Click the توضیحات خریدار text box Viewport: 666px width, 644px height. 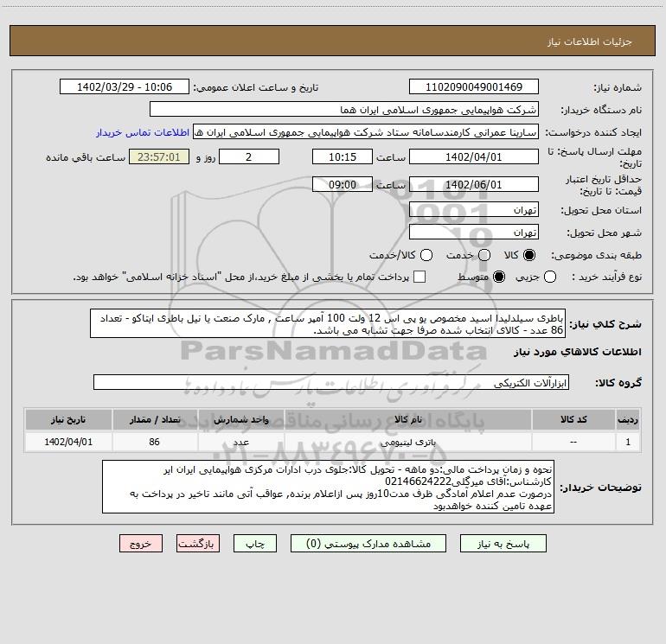point(329,488)
